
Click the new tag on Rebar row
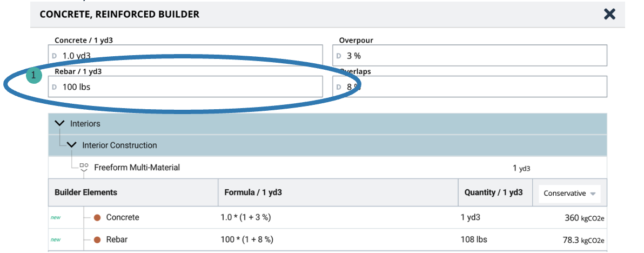[55, 239]
